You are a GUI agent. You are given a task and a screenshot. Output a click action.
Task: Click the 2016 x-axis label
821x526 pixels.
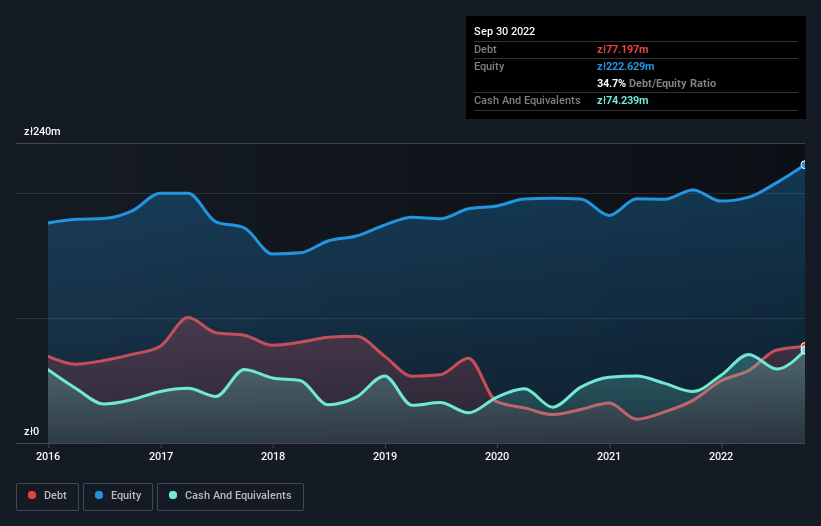[48, 456]
